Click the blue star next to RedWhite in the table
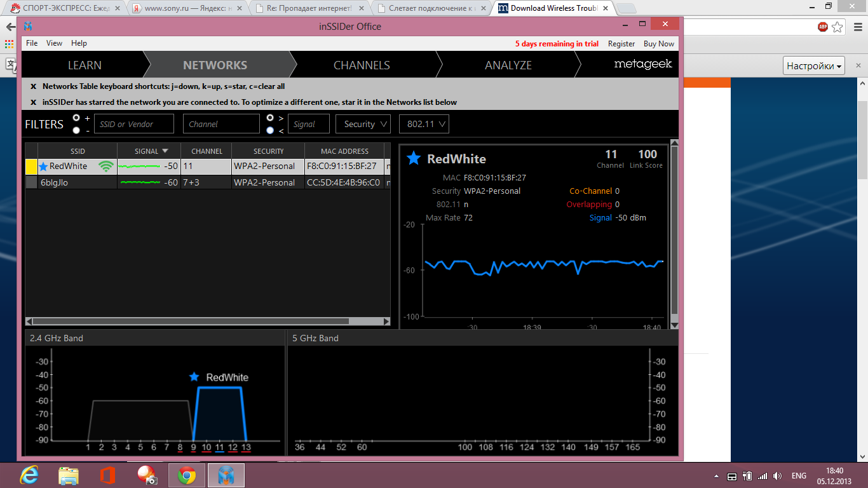868x488 pixels. pyautogui.click(x=43, y=166)
